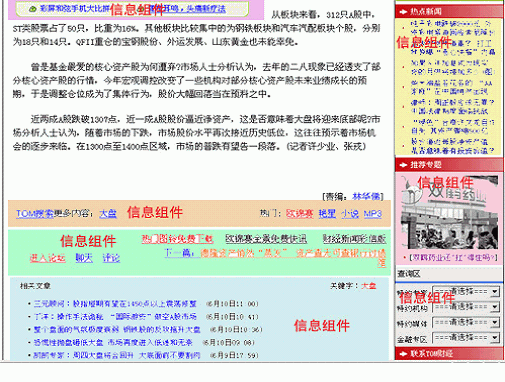
Task: Click the arrow icon beside 联系TOM财经
Action: click(403, 354)
